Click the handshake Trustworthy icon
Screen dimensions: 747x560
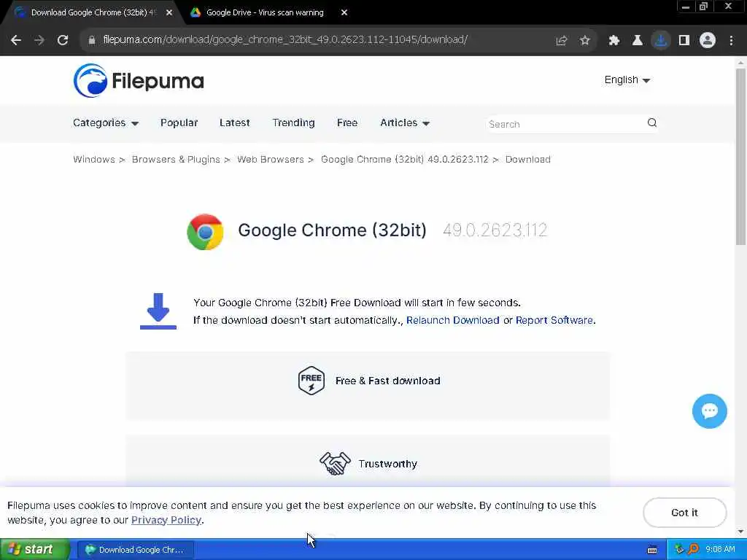tap(335, 463)
